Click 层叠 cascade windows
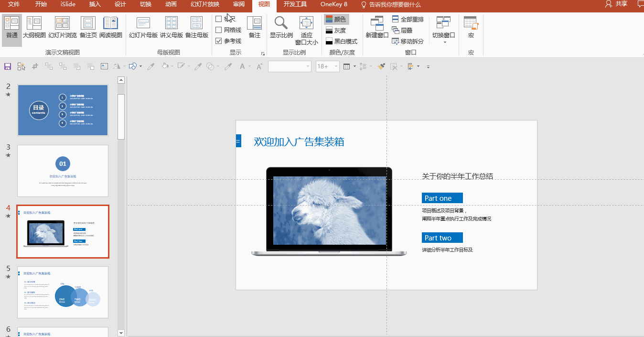 (x=402, y=30)
